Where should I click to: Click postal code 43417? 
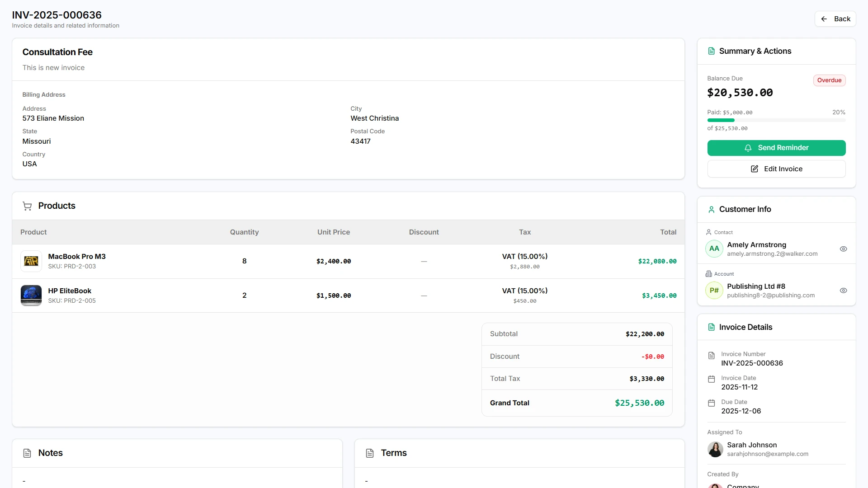tap(360, 141)
